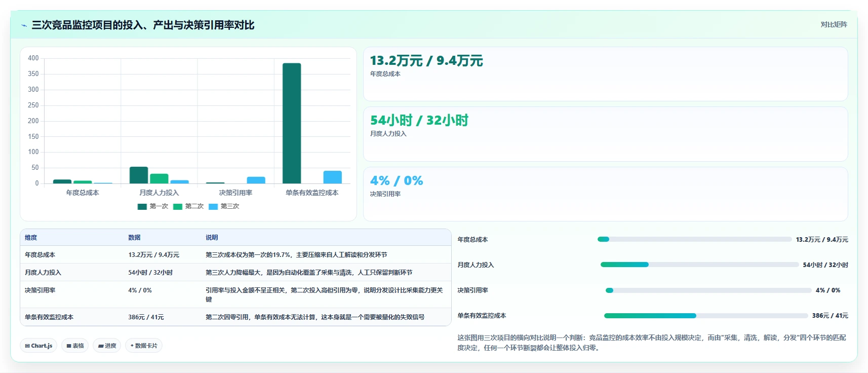This screenshot has width=868, height=373.
Task: Click the 单条有效监控成本 chart axis label
Action: tap(312, 193)
